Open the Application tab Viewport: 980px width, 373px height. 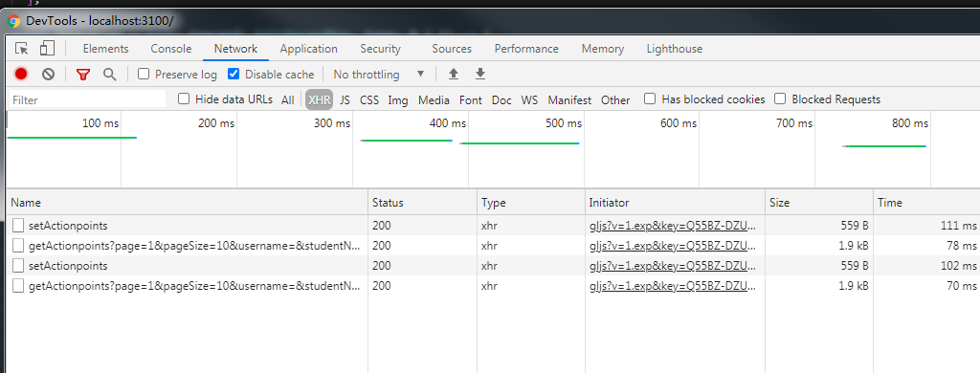click(x=309, y=49)
